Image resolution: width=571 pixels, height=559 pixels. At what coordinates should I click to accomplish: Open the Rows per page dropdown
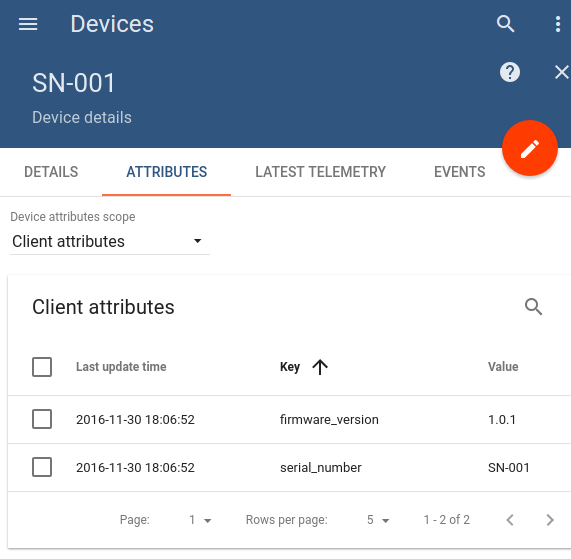pos(378,520)
